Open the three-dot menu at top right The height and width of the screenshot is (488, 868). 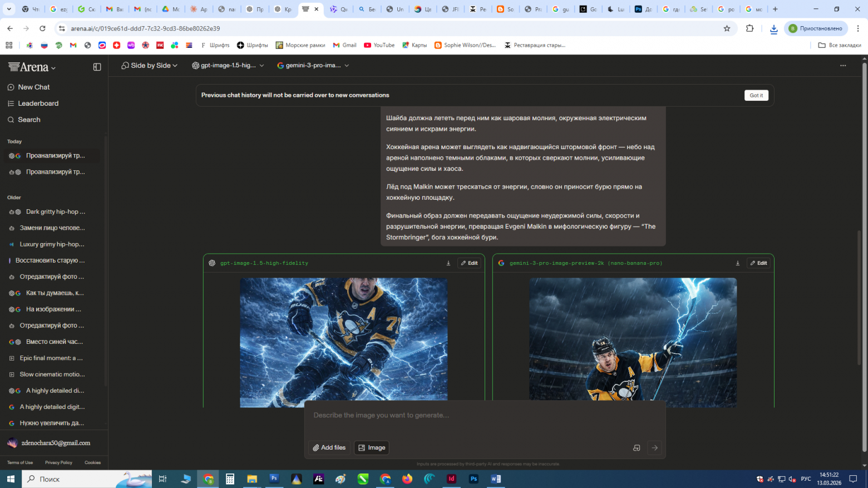pyautogui.click(x=842, y=65)
